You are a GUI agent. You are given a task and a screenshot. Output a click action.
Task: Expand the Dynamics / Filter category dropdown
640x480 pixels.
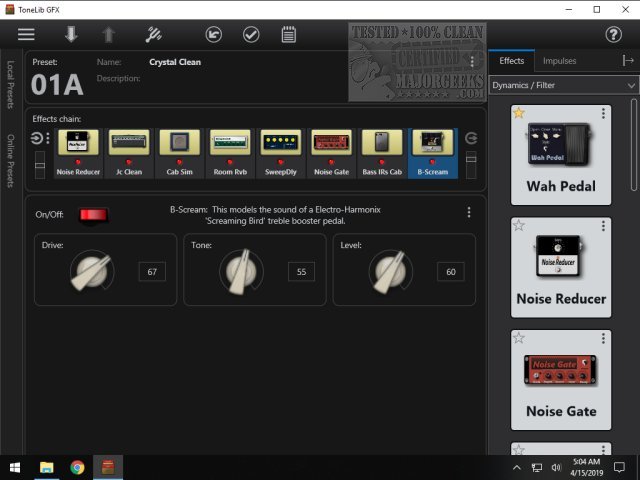pyautogui.click(x=564, y=85)
